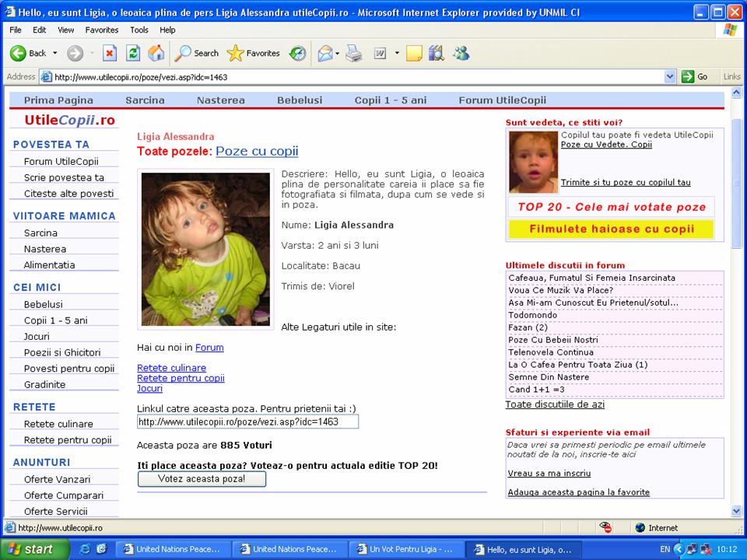Click the Messenger people icon
This screenshot has height=560, width=747.
coord(461,53)
